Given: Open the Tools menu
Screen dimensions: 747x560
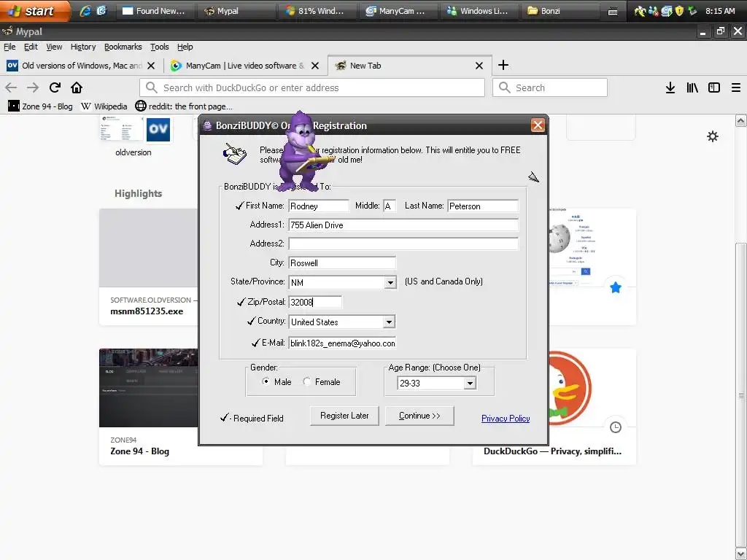Looking at the screenshot, I should pyautogui.click(x=160, y=47).
